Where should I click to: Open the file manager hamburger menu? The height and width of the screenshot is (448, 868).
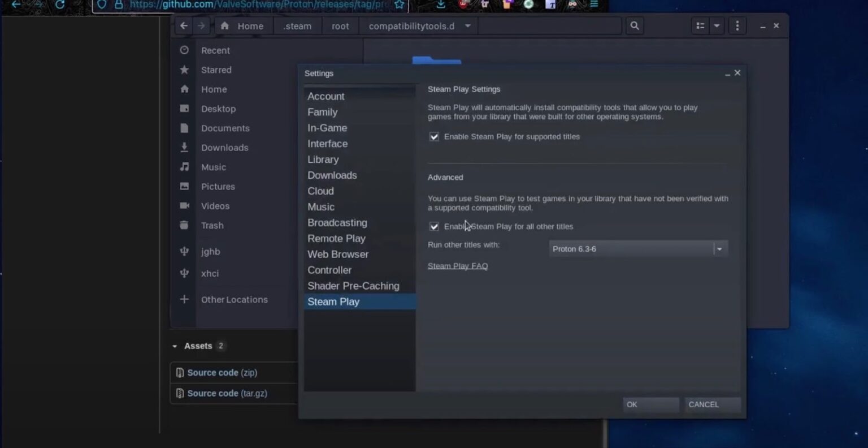click(737, 25)
